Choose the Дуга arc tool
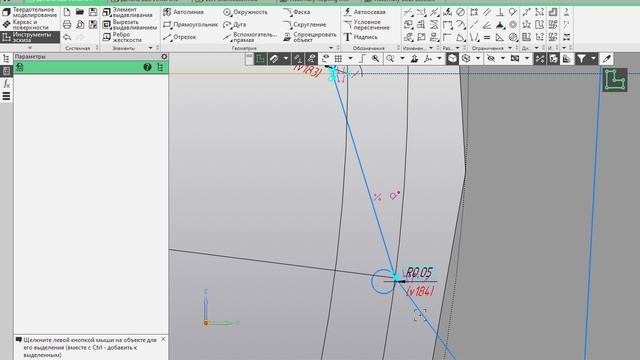Screen dimensions: 640x360 (235, 24)
